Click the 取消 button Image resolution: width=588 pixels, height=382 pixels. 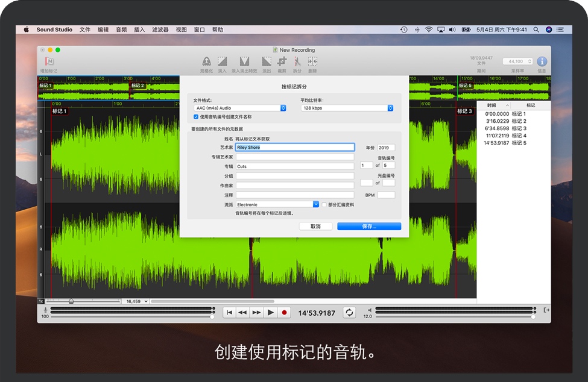click(x=315, y=227)
